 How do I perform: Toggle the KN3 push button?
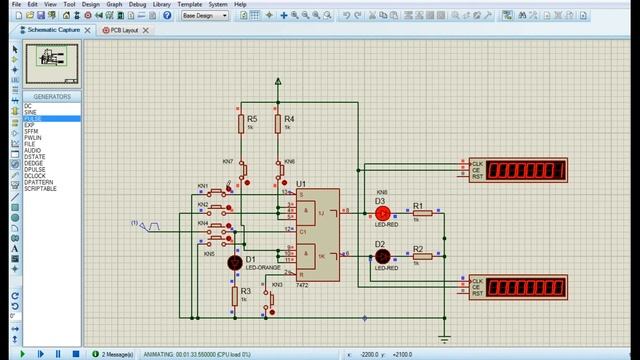[x=269, y=300]
